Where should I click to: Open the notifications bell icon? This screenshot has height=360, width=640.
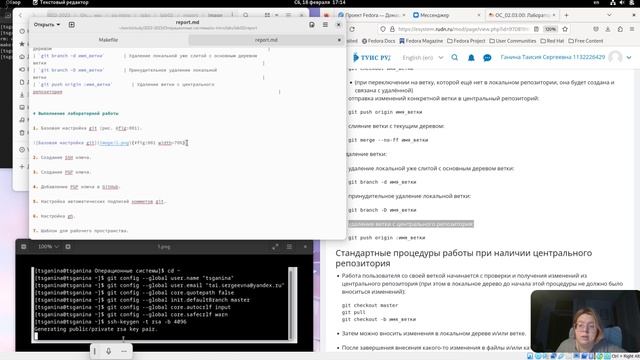(x=471, y=58)
